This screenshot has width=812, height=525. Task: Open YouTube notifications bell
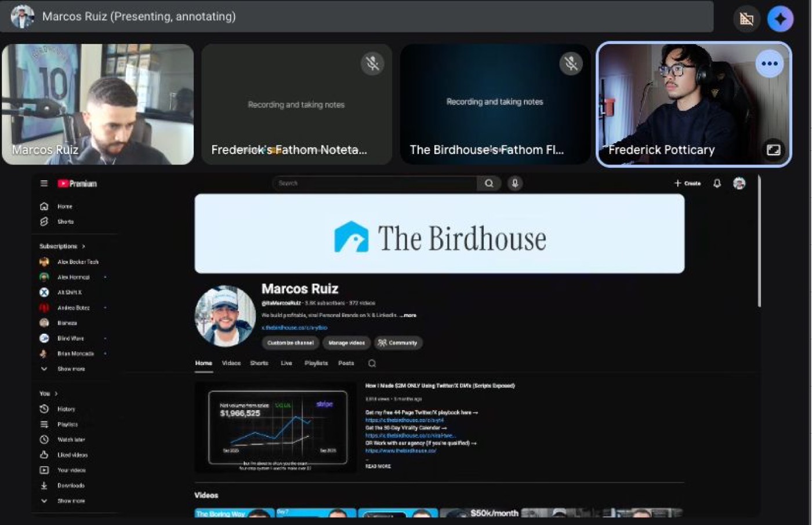pyautogui.click(x=717, y=183)
